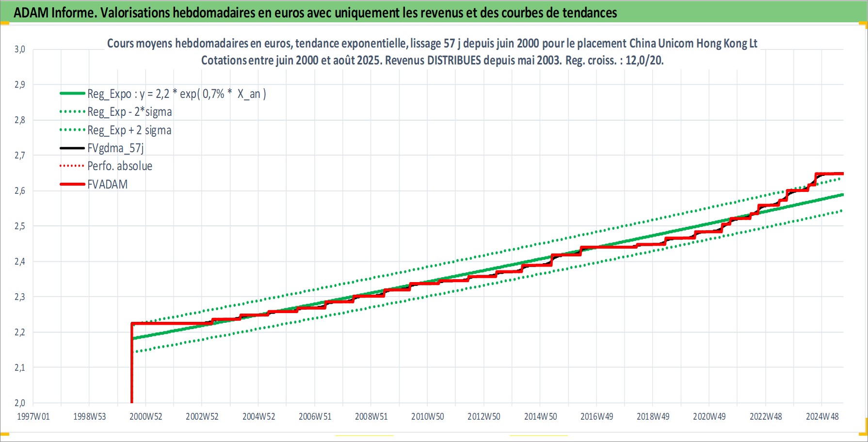Click y-axis label '2,2'

(19, 332)
